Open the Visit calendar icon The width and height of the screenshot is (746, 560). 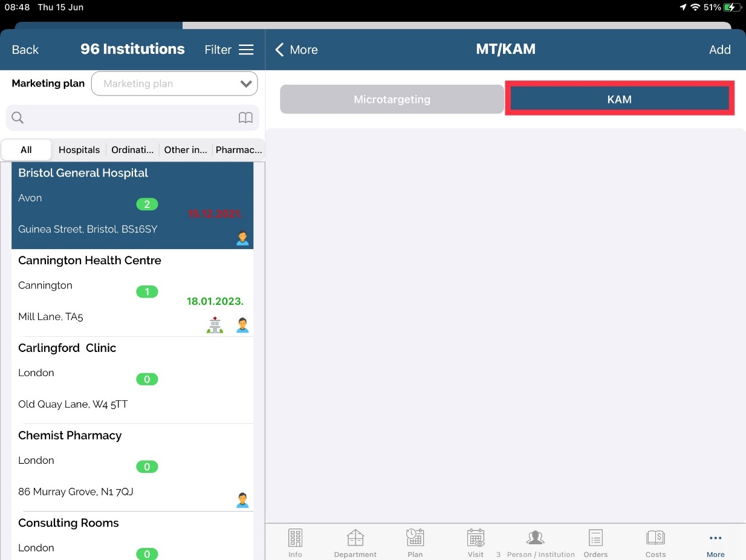point(476,538)
